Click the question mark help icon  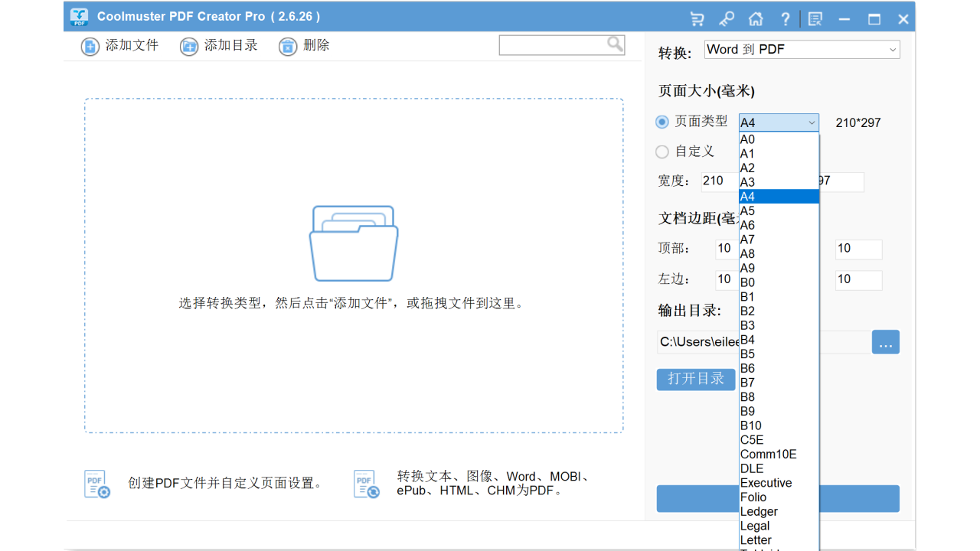784,18
